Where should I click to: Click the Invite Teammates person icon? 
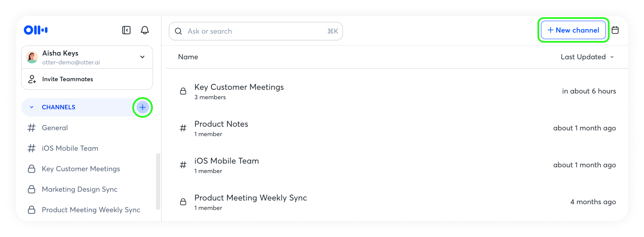coord(32,79)
